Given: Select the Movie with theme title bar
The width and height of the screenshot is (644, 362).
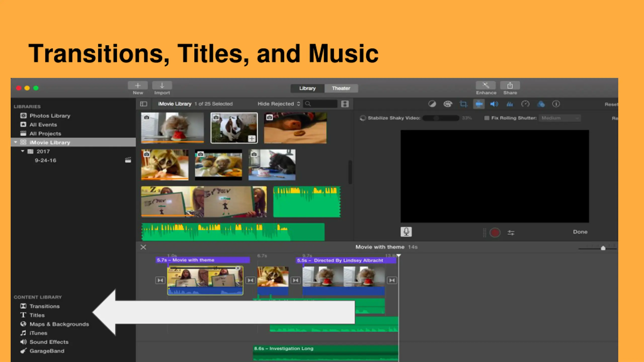Looking at the screenshot, I should point(203,260).
